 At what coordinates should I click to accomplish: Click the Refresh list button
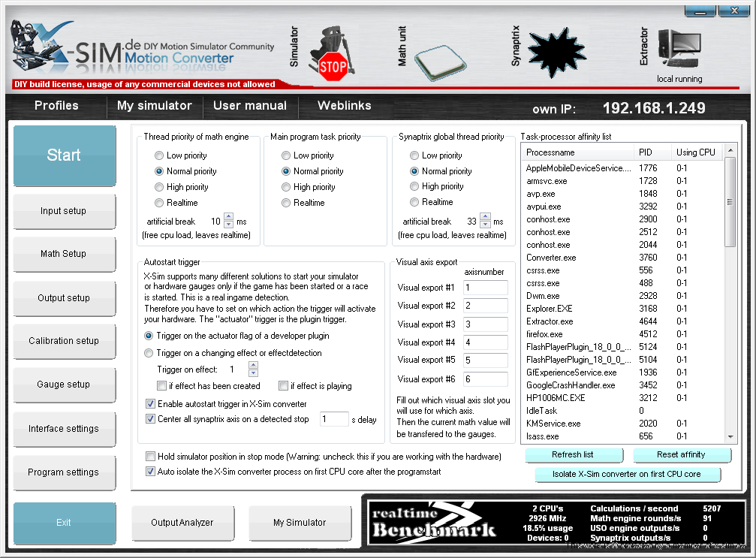point(574,455)
